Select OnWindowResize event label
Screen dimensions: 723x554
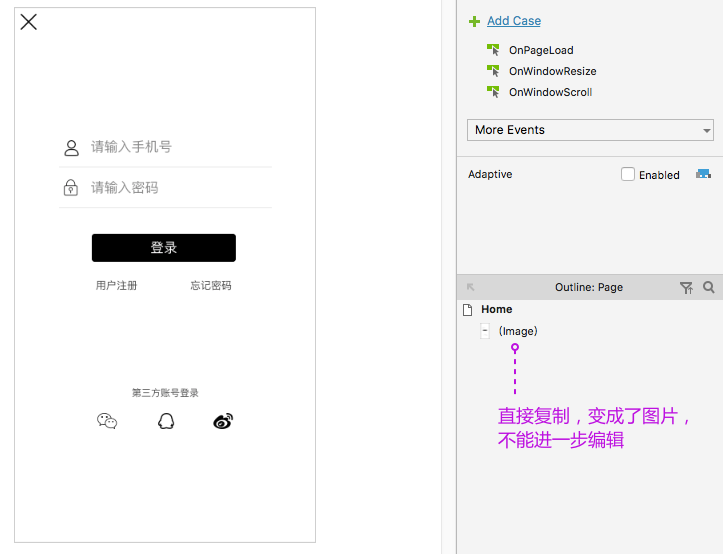tap(552, 71)
